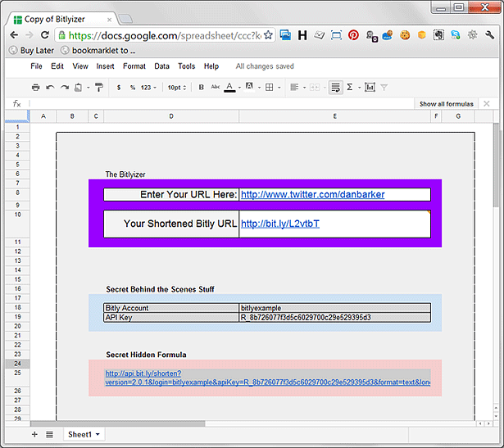This screenshot has width=504, height=448.
Task: Add a new sheet with plus icon
Action: [34, 435]
